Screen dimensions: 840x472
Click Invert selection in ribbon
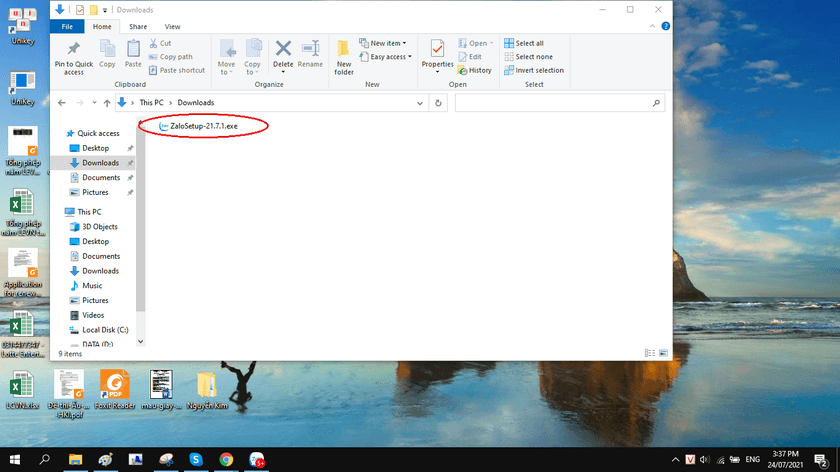coord(534,70)
